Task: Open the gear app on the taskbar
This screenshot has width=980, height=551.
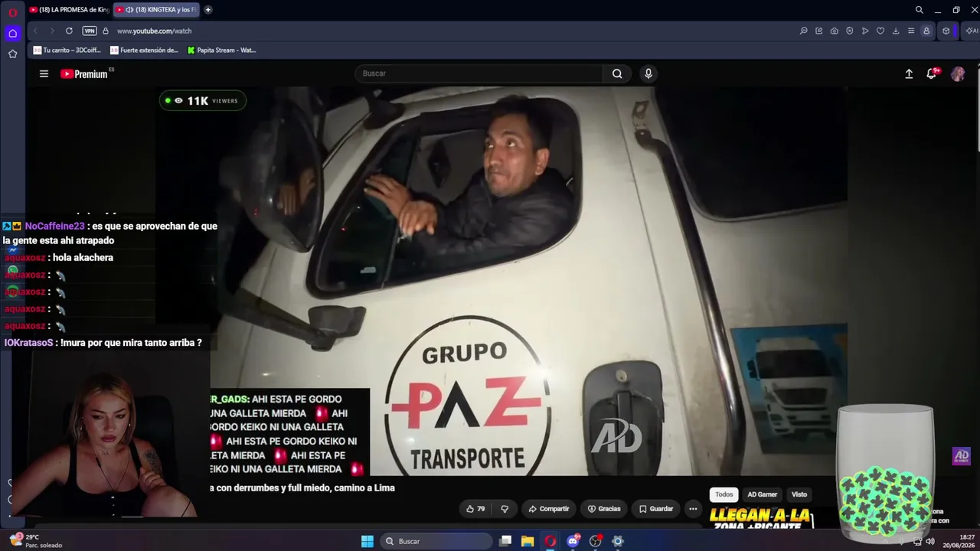Action: [618, 541]
